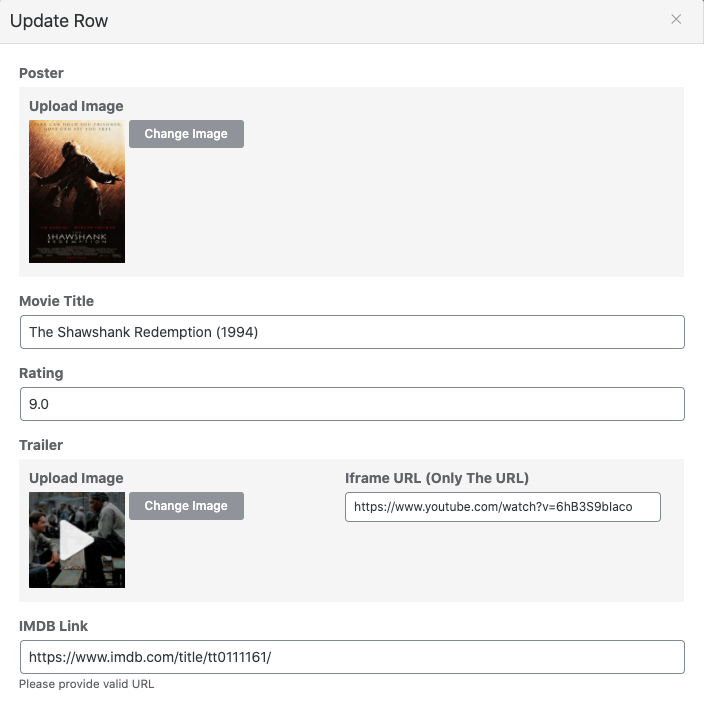Screen dimensions: 704x727
Task: Click Upload Image label in Poster section
Action: point(76,106)
